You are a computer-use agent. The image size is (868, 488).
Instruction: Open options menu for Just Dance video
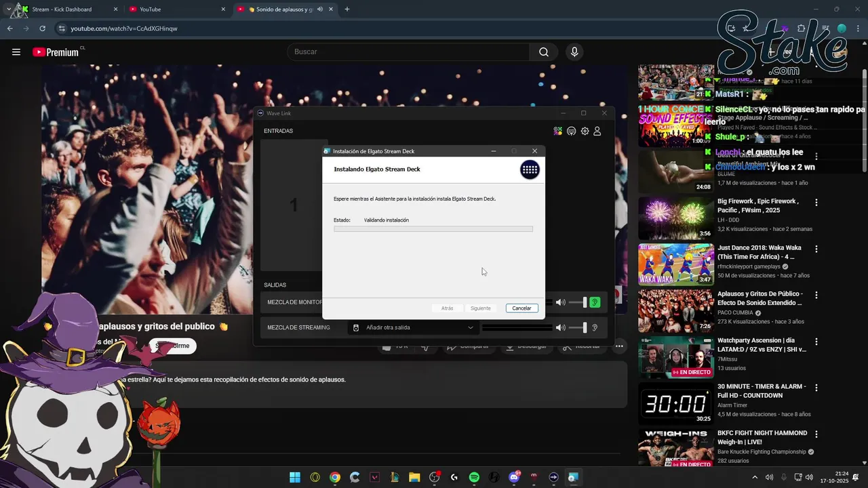pos(816,249)
